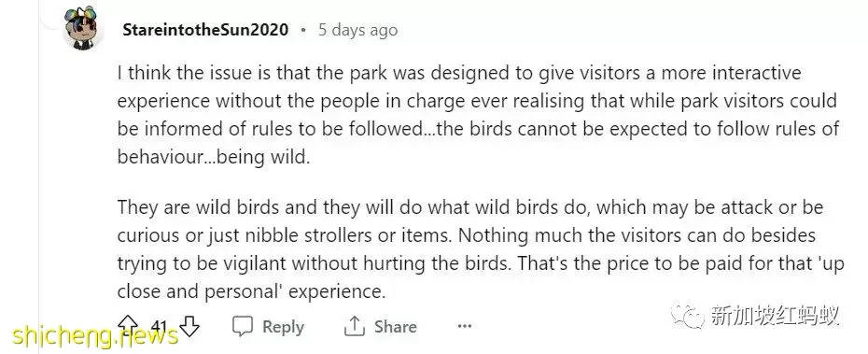Click the Share button label

point(395,327)
